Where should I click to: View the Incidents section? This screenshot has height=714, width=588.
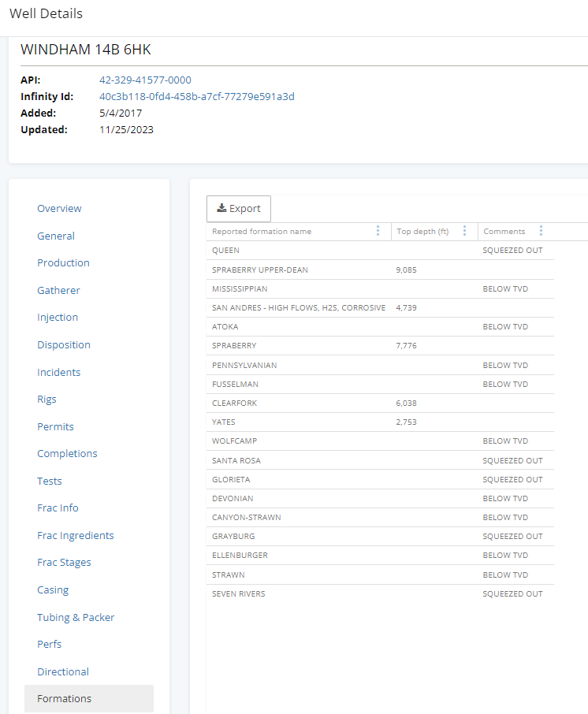point(59,372)
